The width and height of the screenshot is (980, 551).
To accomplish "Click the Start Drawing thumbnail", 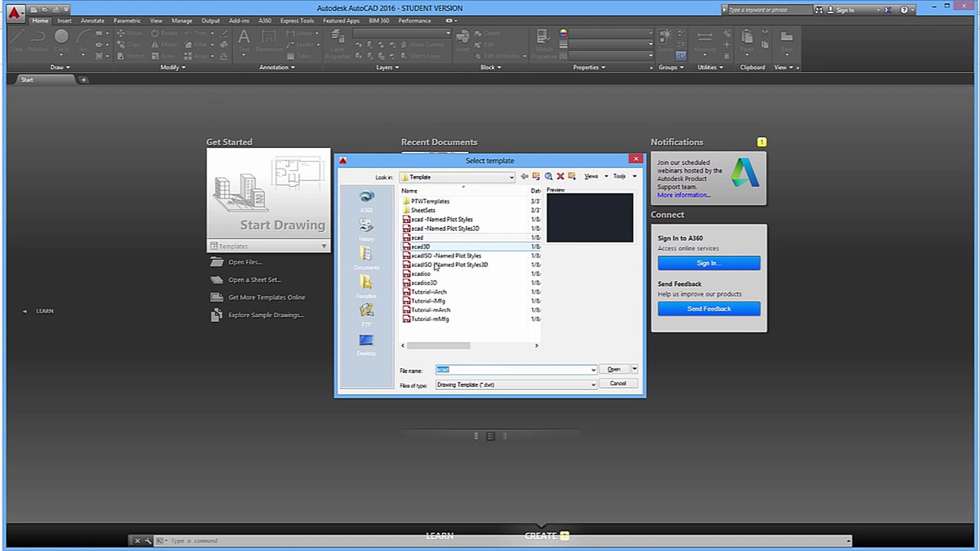I will coord(268,193).
